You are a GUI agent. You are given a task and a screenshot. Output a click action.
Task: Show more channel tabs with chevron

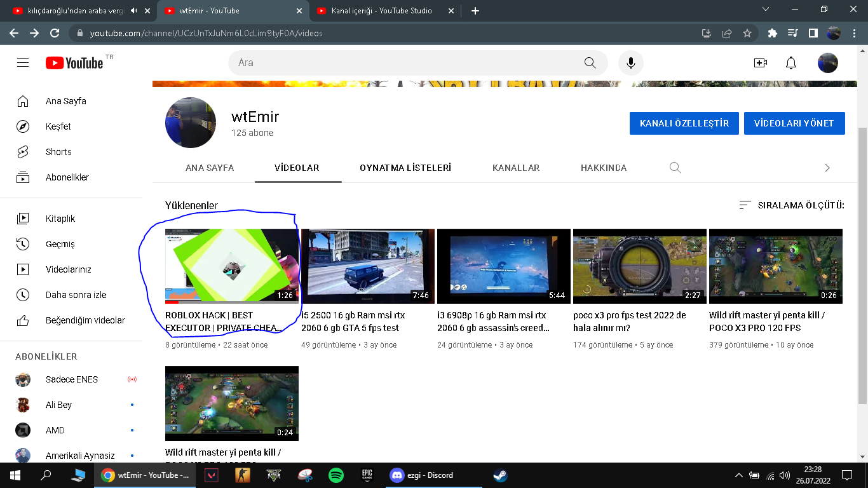[x=827, y=168]
